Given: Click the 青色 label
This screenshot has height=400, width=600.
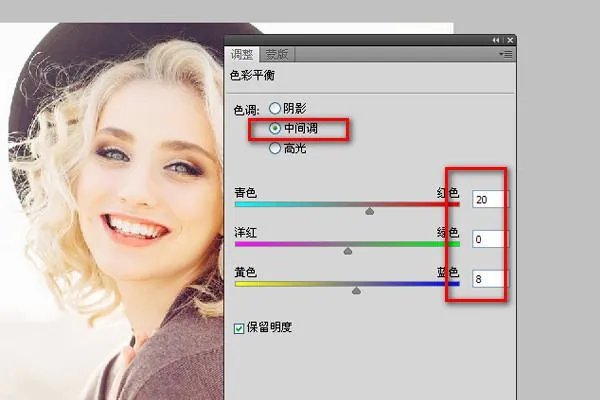Looking at the screenshot, I should click(245, 192).
